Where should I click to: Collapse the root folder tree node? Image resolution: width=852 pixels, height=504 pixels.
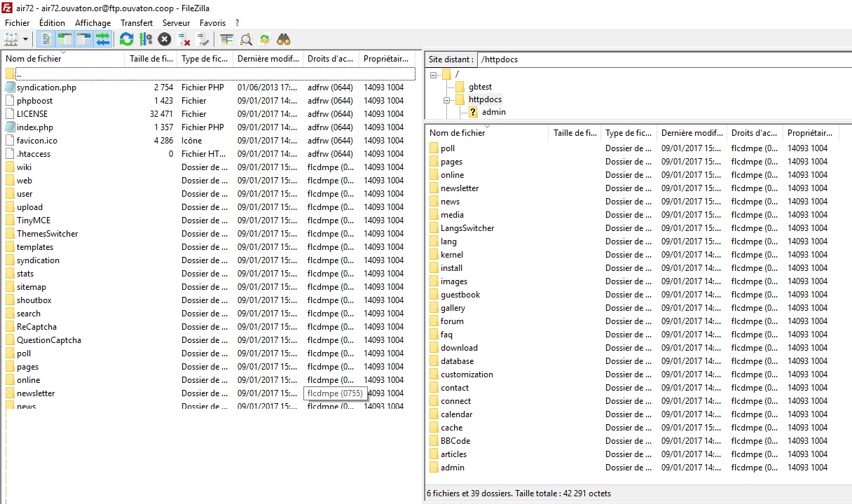[433, 74]
